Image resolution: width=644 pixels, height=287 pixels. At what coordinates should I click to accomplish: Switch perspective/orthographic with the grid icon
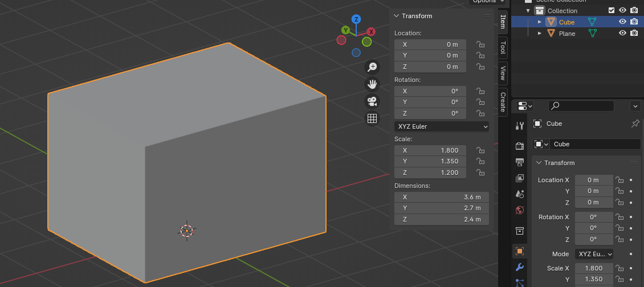click(372, 118)
